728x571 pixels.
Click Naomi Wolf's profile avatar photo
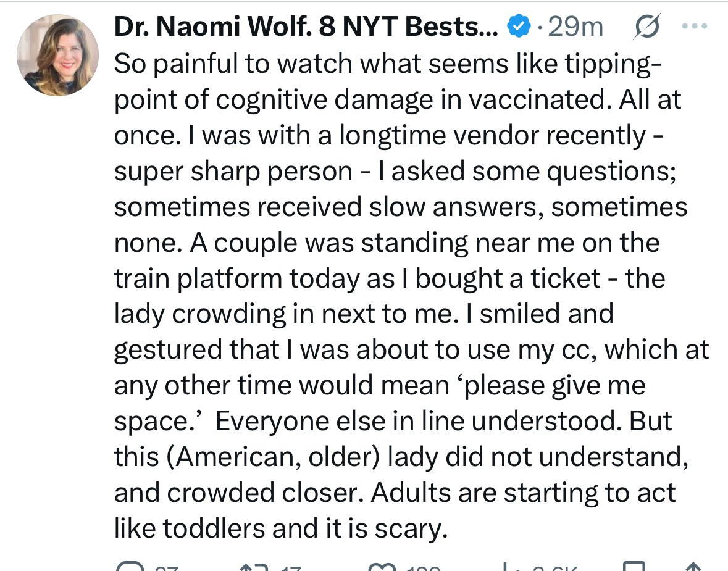point(57,56)
